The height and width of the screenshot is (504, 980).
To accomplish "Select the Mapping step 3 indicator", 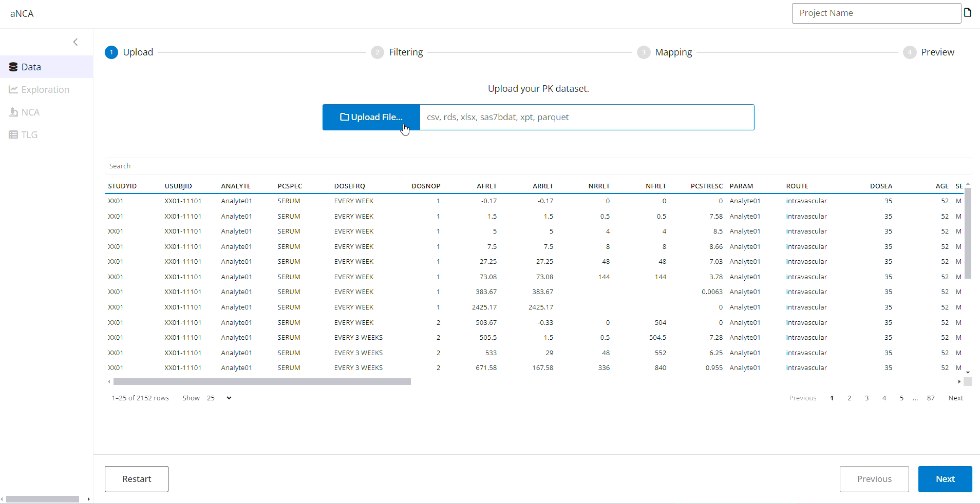I will coord(644,52).
